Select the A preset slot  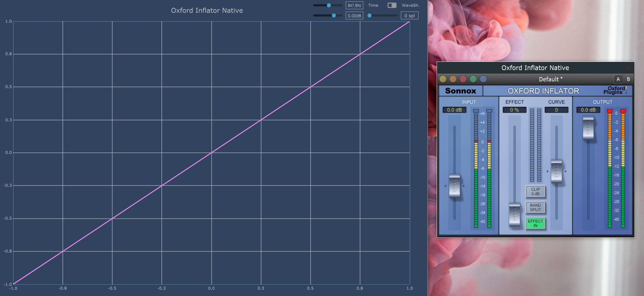[x=618, y=79]
